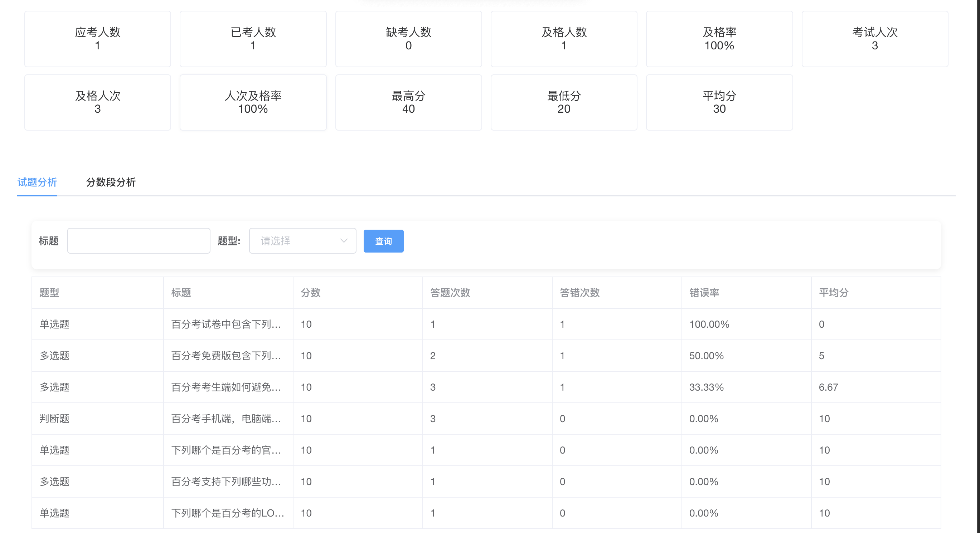Select the 应考人数 statistics card
This screenshot has height=533, width=980.
[x=97, y=38]
